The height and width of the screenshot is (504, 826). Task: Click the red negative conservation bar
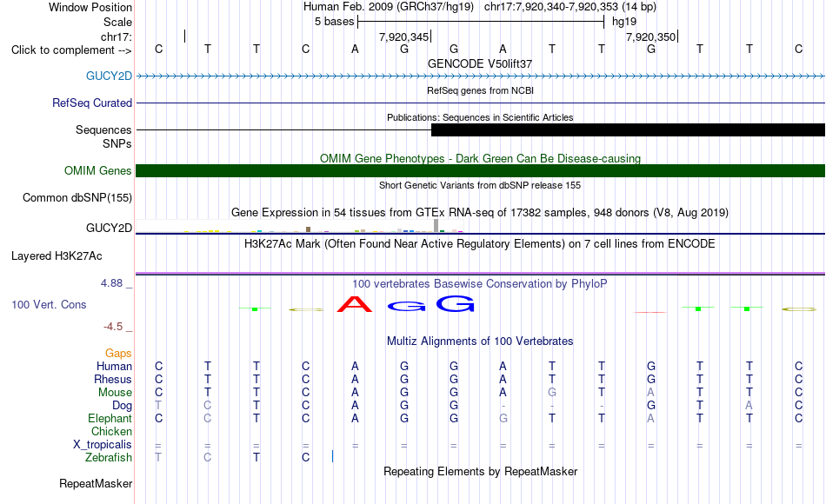(x=650, y=312)
